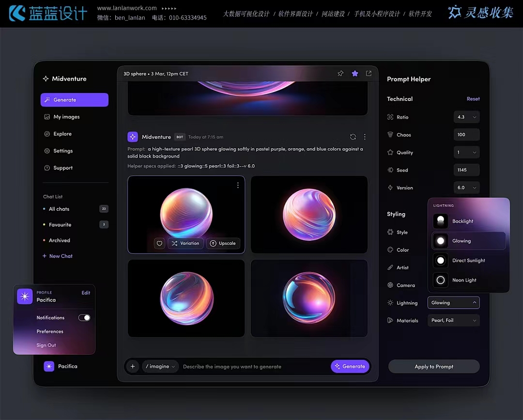Screen dimensions: 523x420
Task: Click the purple star favorite icon
Action: (355, 74)
